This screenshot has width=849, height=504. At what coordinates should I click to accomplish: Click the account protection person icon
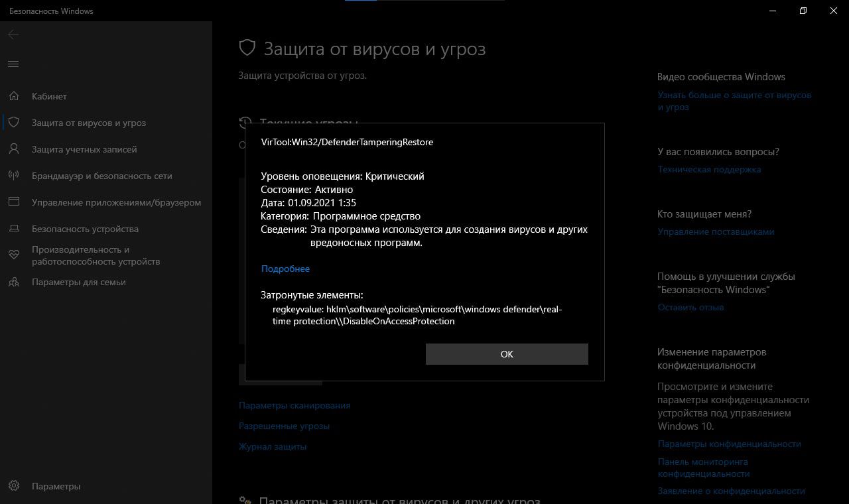(14, 149)
